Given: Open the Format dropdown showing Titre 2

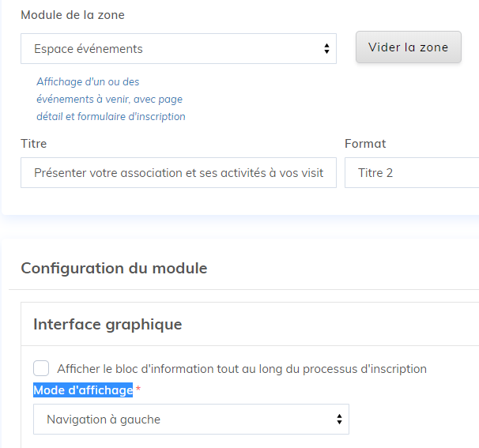Looking at the screenshot, I should coord(411,172).
